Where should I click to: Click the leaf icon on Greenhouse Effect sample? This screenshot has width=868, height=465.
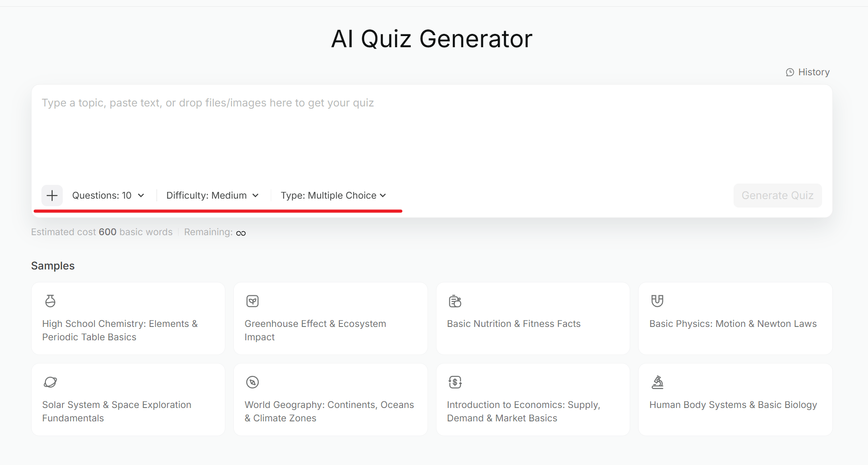pyautogui.click(x=253, y=301)
